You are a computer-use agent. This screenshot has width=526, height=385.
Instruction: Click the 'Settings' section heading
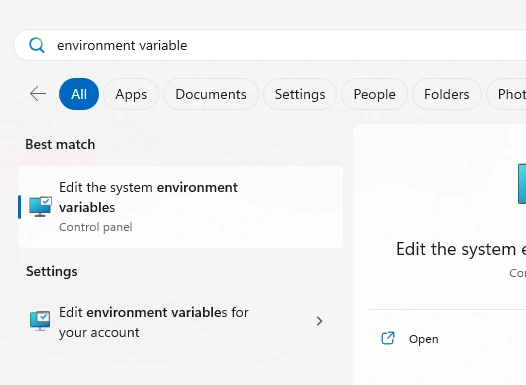click(x=52, y=271)
